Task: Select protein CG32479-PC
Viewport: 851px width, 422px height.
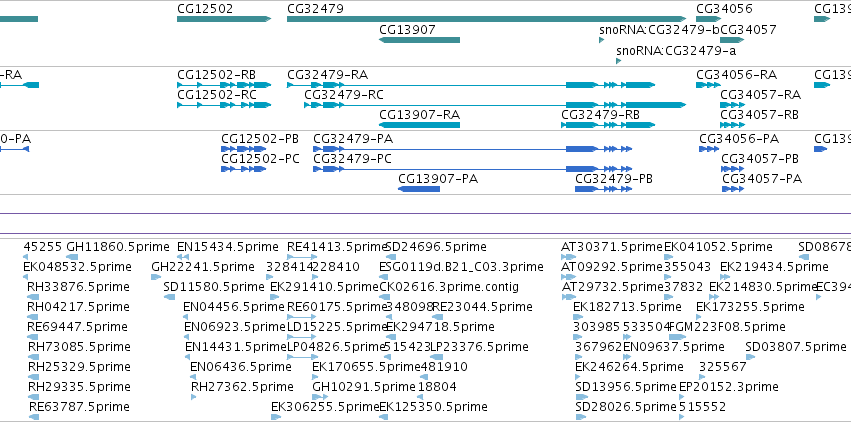Action: (473, 169)
